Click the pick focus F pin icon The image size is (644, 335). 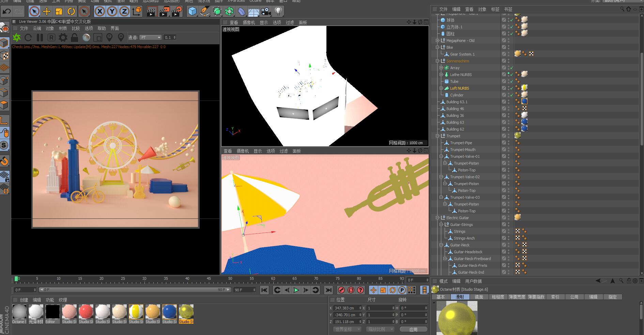pyautogui.click(x=109, y=37)
